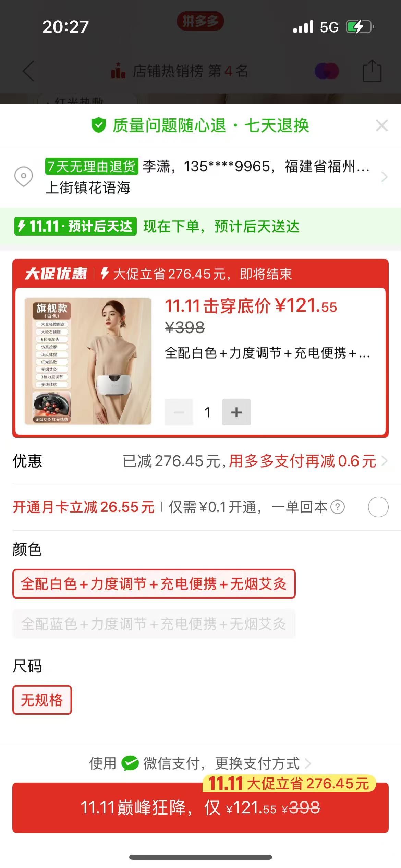The image size is (401, 868).
Task: Close the purchase options sheet with X
Action: click(x=381, y=125)
